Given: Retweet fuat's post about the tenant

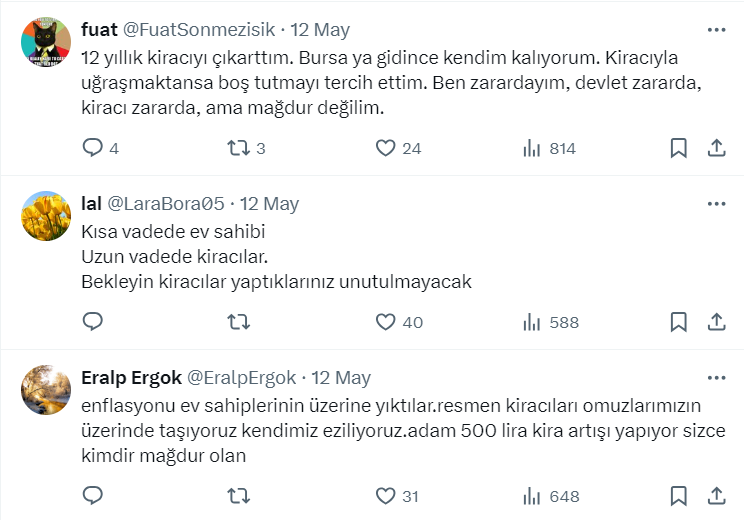Looking at the screenshot, I should click(x=238, y=148).
